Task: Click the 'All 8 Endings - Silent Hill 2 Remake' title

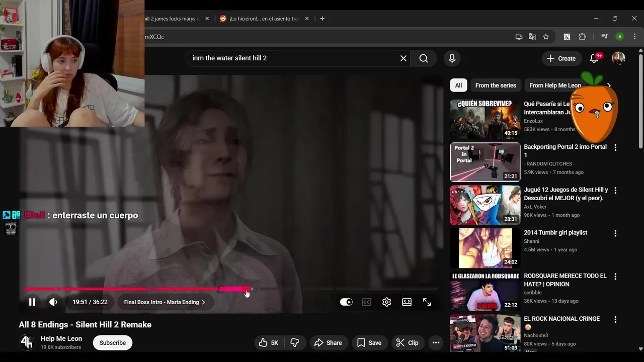Action: coord(85,325)
